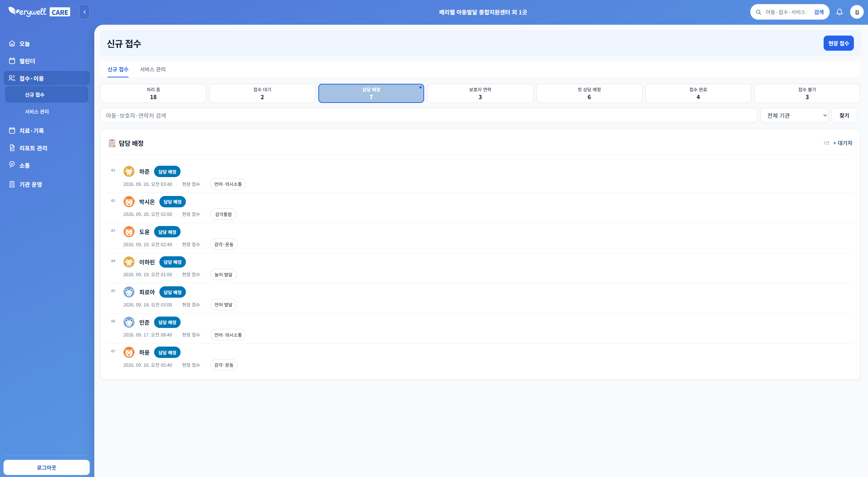This screenshot has height=477, width=868.
Task: Click 최로아's mouse avatar icon
Action: pyautogui.click(x=129, y=292)
